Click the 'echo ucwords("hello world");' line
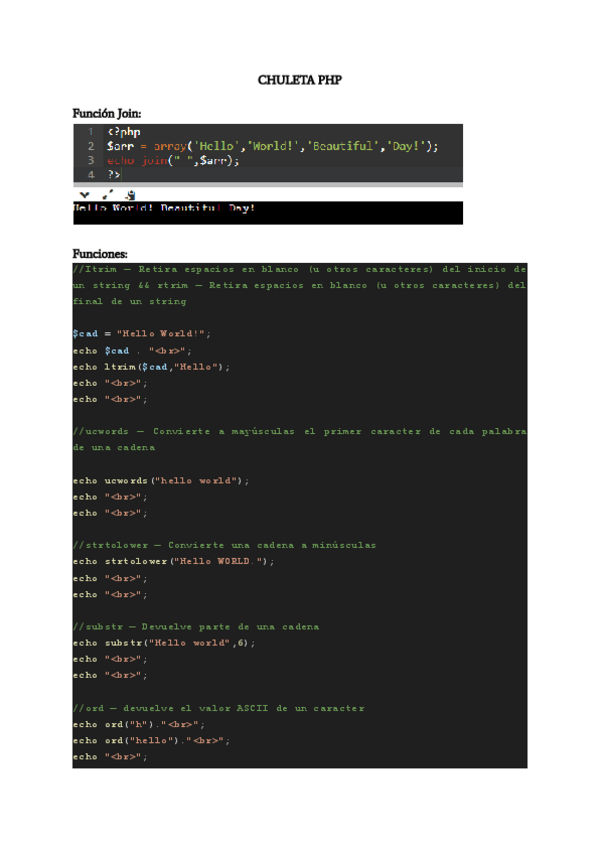Screen dimensions: 600x848 [161, 481]
